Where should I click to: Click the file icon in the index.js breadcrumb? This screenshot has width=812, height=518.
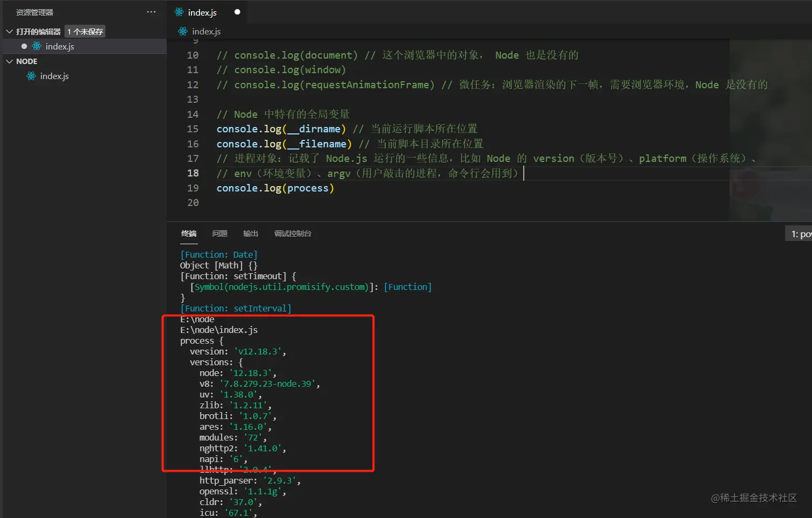[x=183, y=31]
